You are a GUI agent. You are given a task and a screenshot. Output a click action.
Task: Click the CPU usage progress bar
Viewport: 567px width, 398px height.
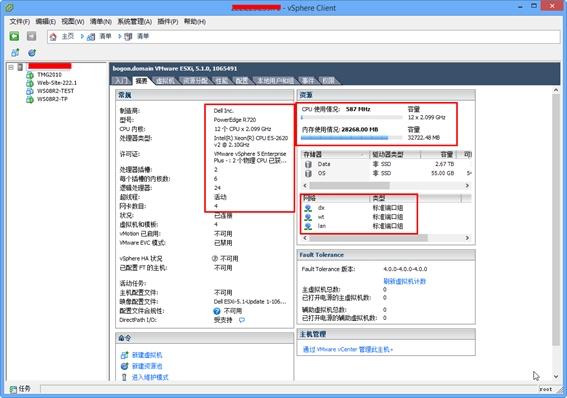pos(351,117)
